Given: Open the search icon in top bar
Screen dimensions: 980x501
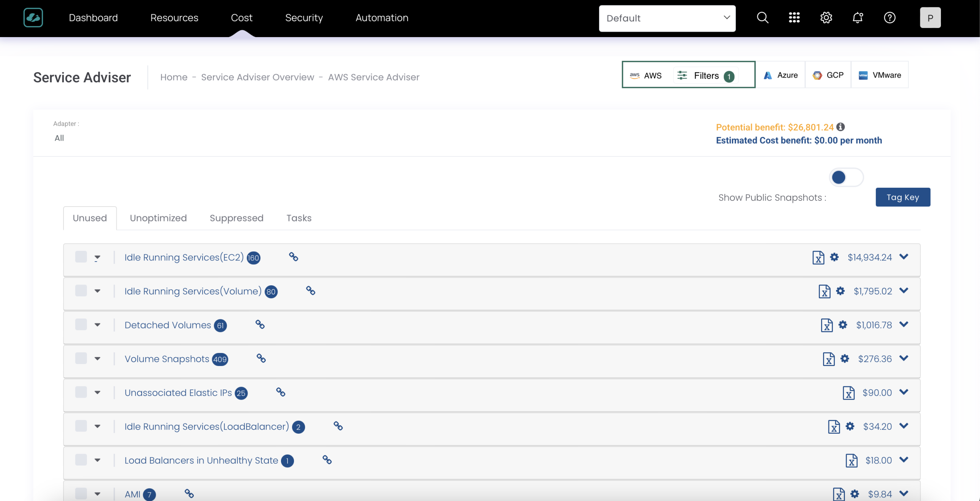Looking at the screenshot, I should pyautogui.click(x=762, y=18).
